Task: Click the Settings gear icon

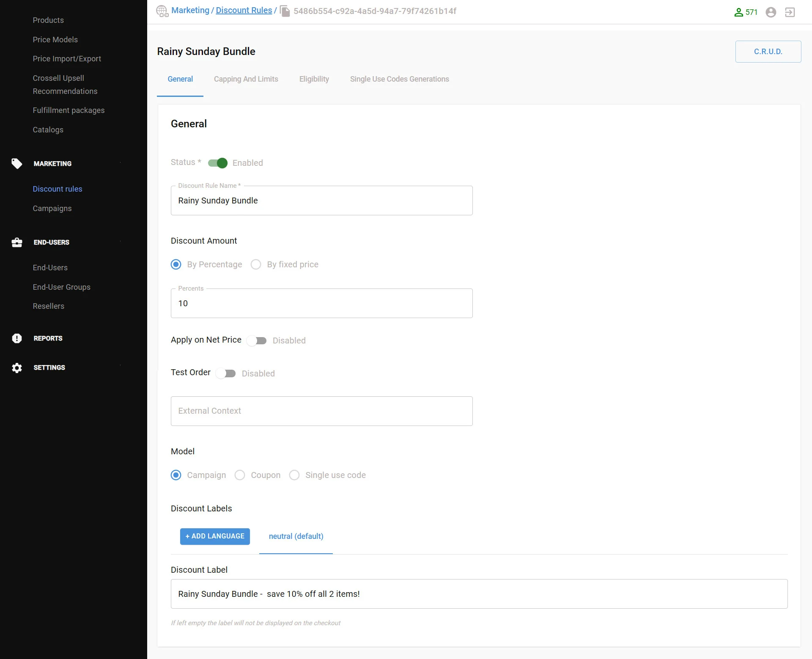Action: pyautogui.click(x=17, y=368)
